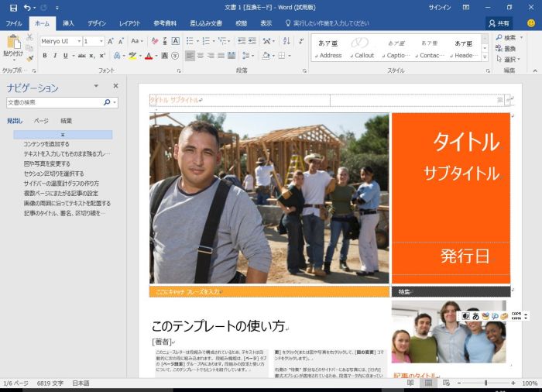Open the 挿入 ribbon tab

tap(68, 23)
